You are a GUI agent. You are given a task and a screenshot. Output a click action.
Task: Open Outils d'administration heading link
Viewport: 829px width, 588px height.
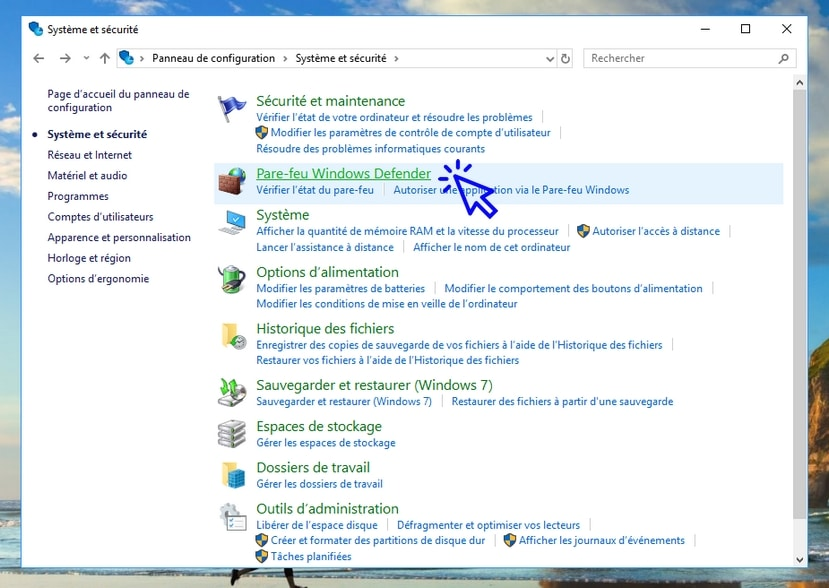[x=327, y=509]
